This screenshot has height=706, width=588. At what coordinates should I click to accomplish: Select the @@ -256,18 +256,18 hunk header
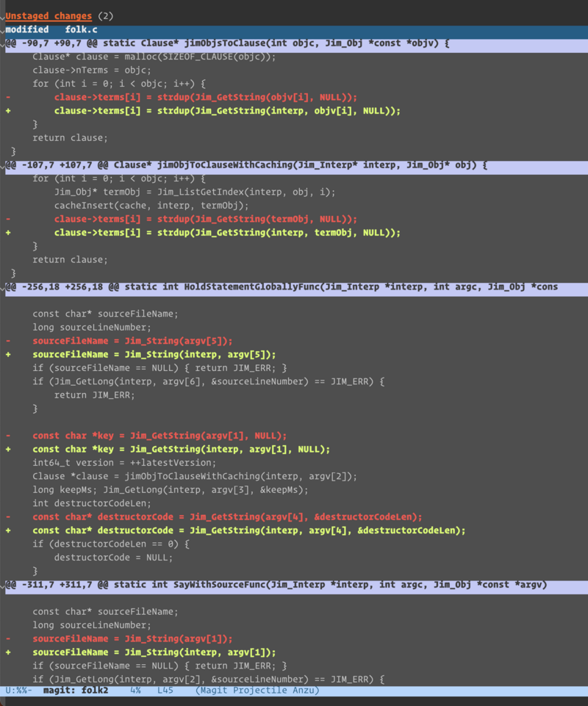tap(294, 287)
